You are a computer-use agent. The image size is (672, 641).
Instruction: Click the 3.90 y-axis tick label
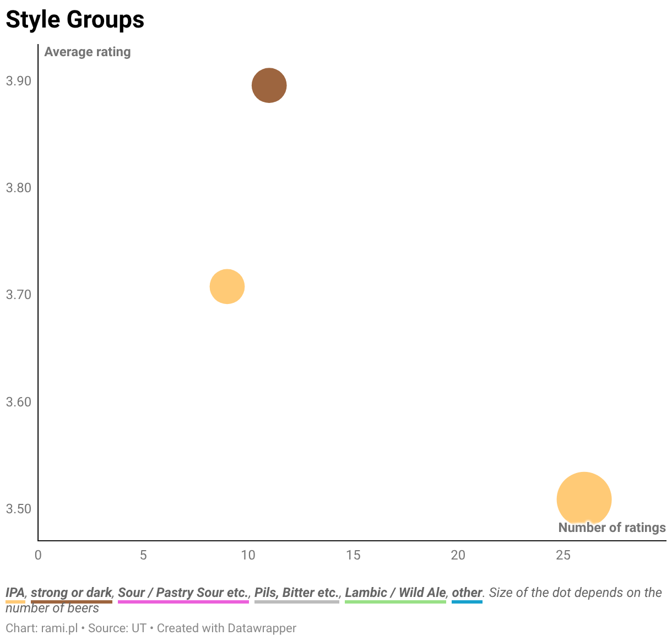click(x=19, y=81)
